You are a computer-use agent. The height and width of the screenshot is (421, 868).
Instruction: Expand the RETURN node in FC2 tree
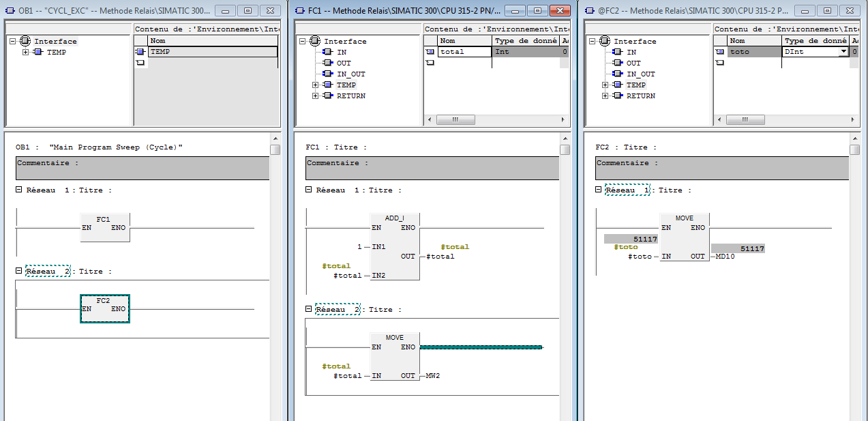(605, 96)
